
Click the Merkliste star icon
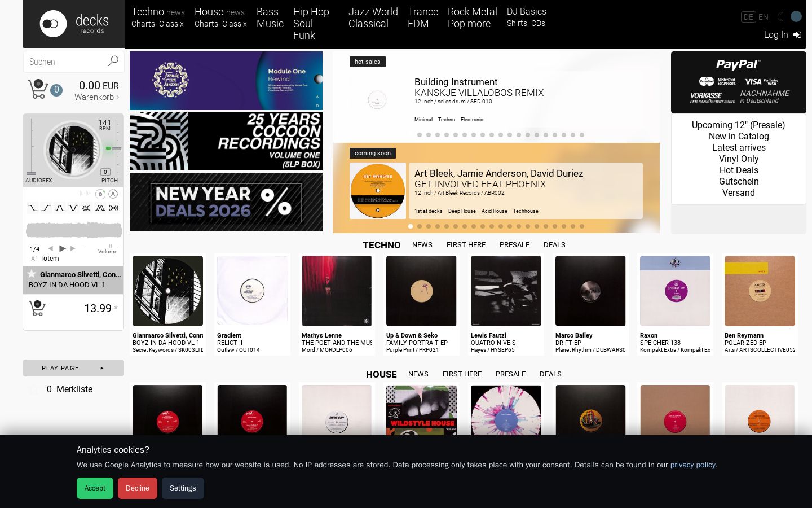(34, 389)
